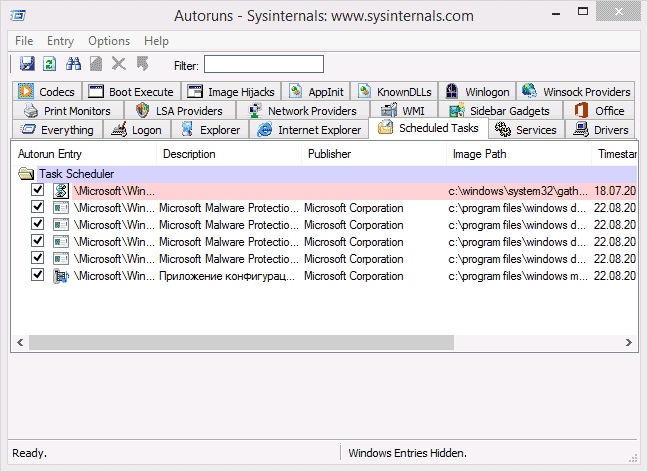The height and width of the screenshot is (472, 648).
Task: Click the Jump to Entry toolbar icon
Action: tap(143, 64)
